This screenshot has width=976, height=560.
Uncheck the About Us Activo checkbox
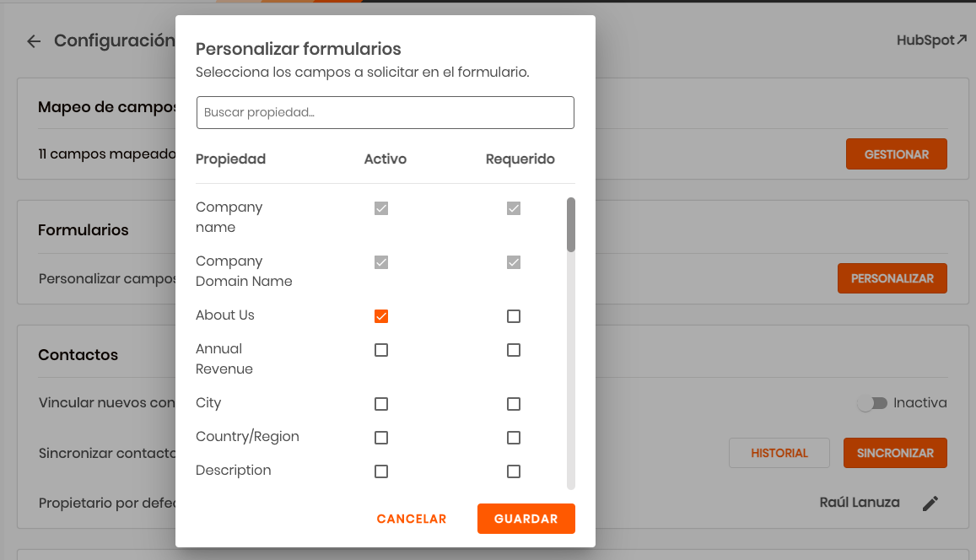click(381, 316)
